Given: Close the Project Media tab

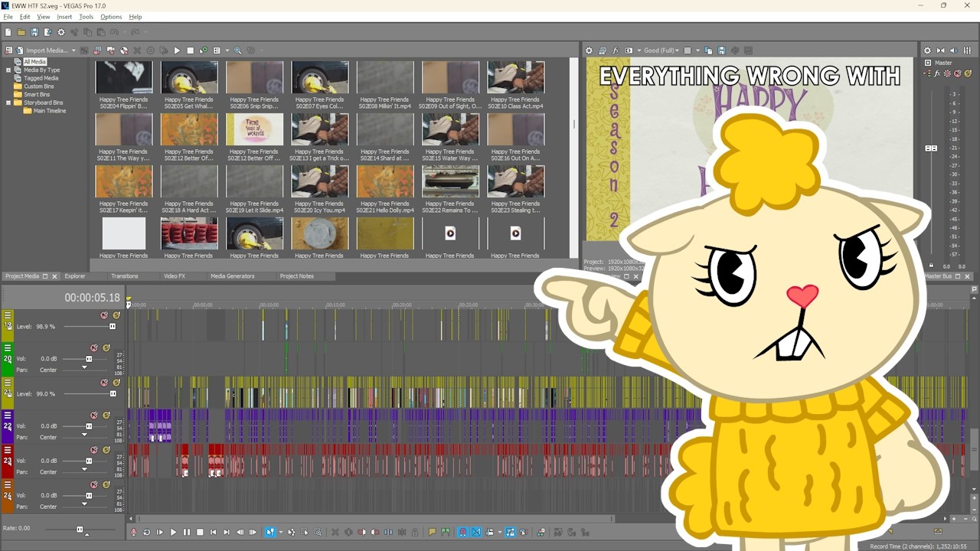Looking at the screenshot, I should 54,276.
